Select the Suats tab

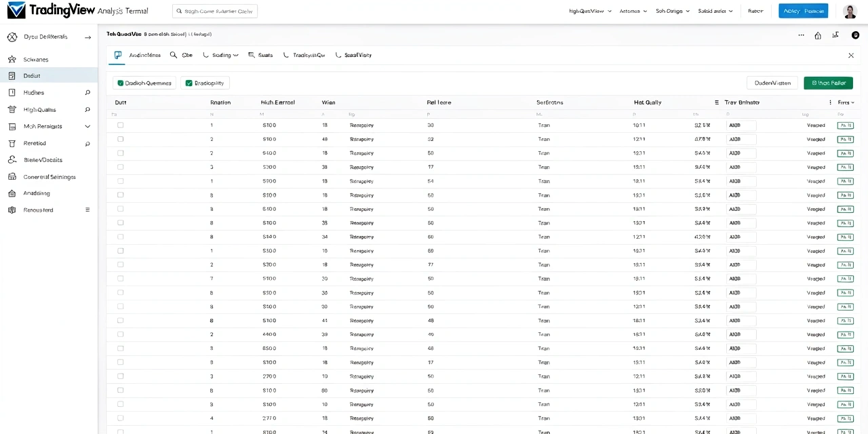coord(260,55)
